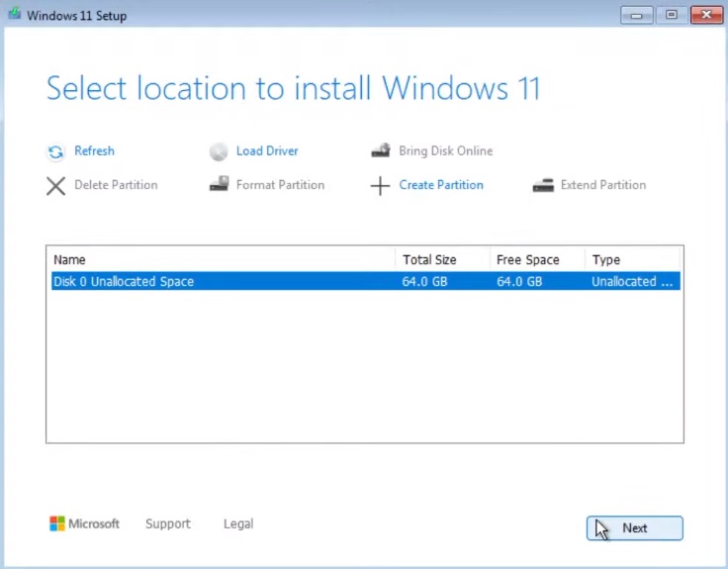Open the Legal link
Viewport: 728px width, 569px height.
click(238, 523)
